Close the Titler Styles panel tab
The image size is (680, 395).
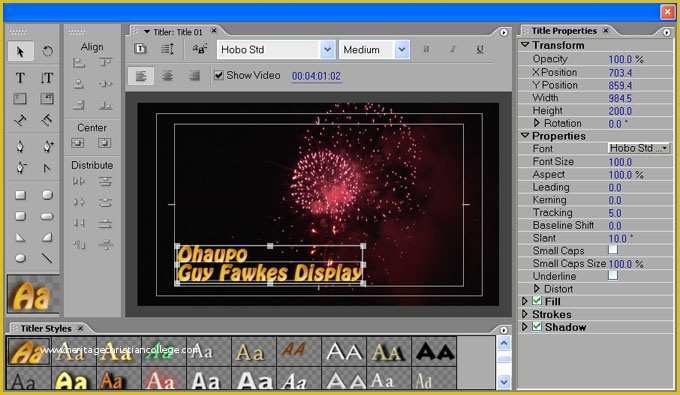point(80,328)
